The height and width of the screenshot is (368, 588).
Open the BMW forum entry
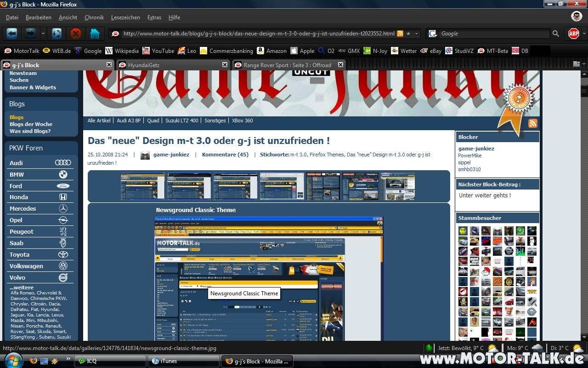[39, 174]
